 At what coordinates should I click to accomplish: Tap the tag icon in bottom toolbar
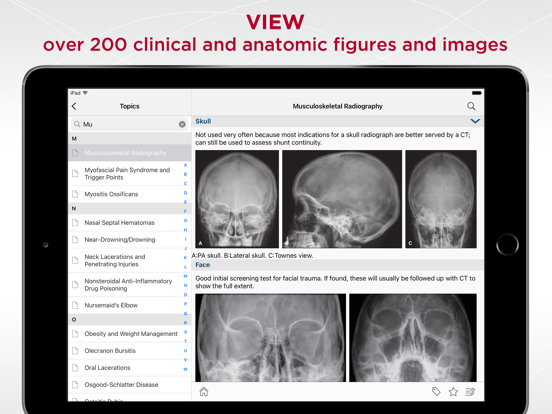[x=436, y=391]
